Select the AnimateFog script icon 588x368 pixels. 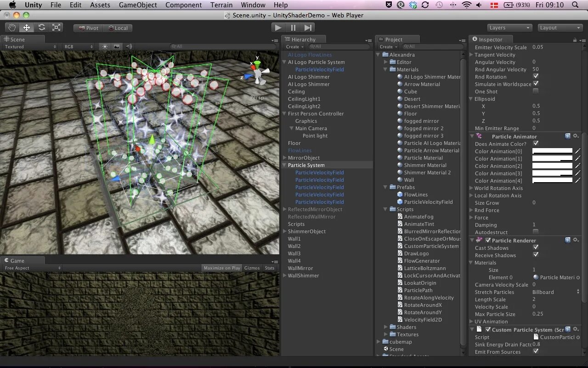400,217
